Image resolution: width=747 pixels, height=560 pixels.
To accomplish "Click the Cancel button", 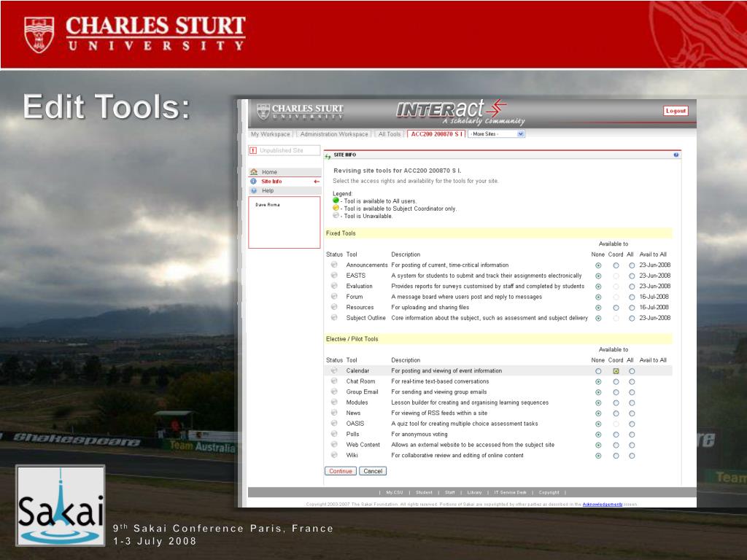I will click(x=373, y=471).
